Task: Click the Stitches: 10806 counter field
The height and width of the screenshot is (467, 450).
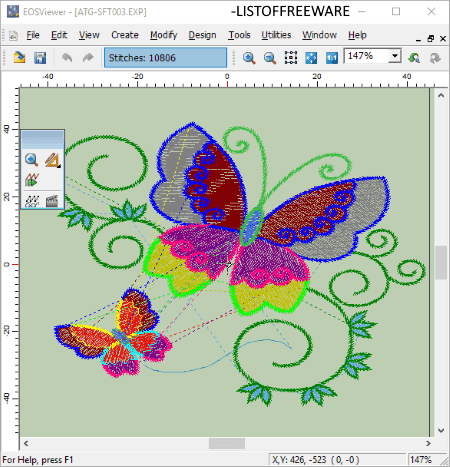Action: click(165, 58)
